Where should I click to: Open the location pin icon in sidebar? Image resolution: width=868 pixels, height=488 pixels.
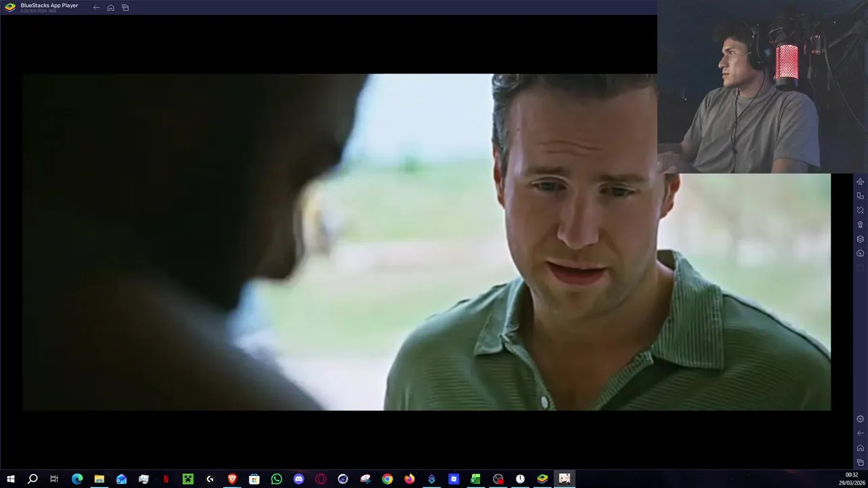click(x=860, y=224)
